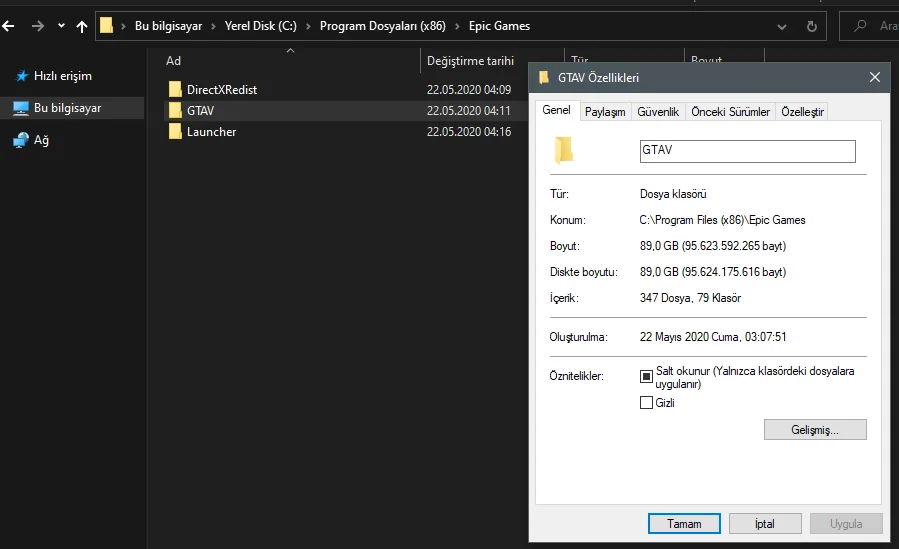Go back with the left arrow button
Viewport: 899px width, 549px height.
[8, 26]
